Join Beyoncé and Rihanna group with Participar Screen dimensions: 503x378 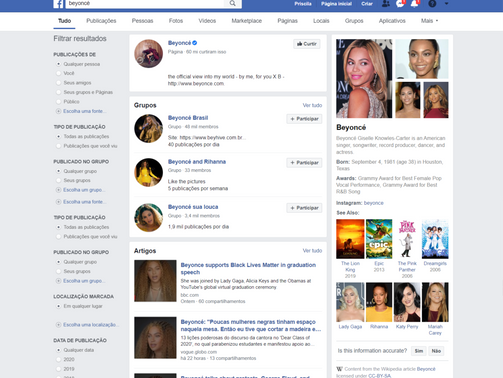click(x=304, y=163)
